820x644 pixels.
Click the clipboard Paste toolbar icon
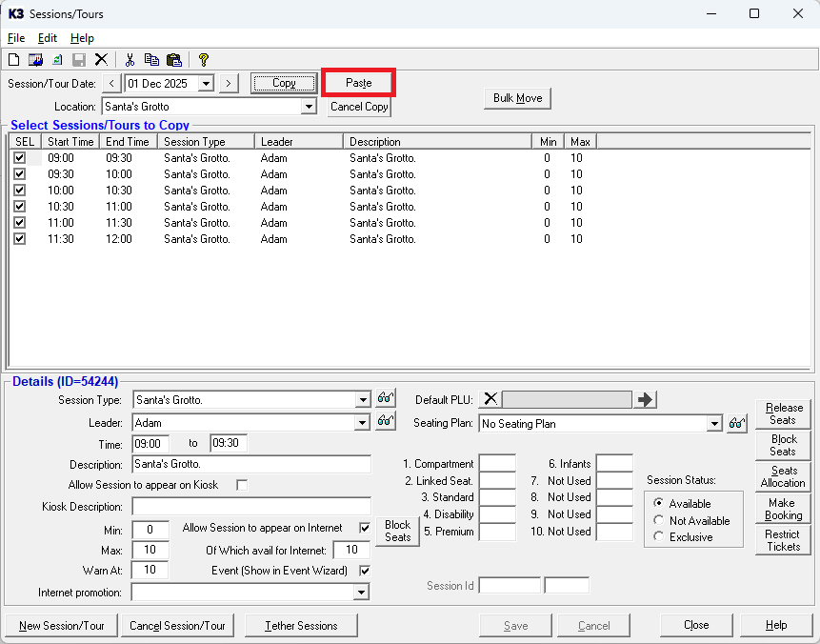(173, 59)
